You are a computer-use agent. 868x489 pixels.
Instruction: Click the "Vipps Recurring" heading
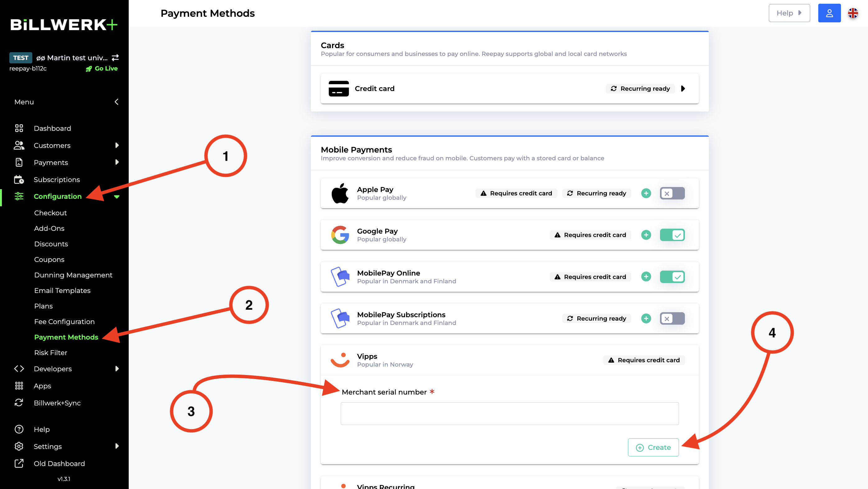click(x=386, y=486)
